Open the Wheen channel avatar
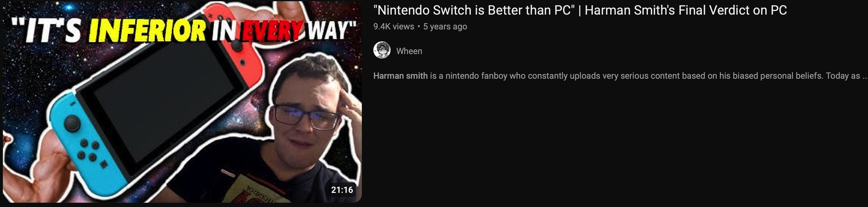Viewport: 868px width, 207px height. click(382, 50)
